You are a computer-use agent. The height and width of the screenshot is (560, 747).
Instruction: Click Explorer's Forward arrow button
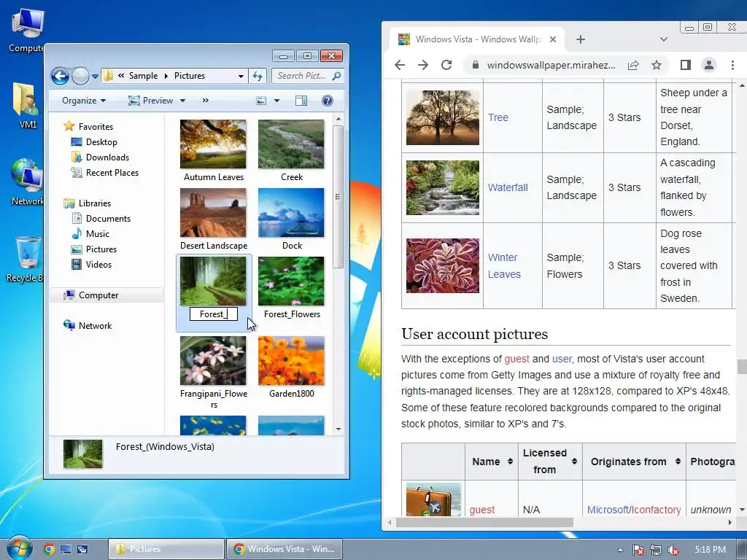pyautogui.click(x=80, y=76)
